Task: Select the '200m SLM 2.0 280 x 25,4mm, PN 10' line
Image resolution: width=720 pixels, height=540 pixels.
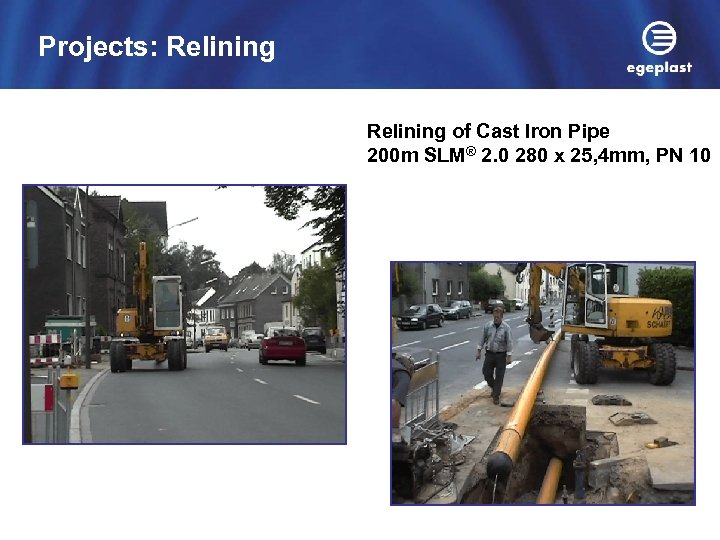Action: (x=539, y=155)
